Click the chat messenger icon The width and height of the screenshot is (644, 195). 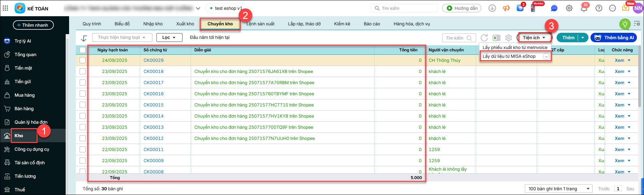pos(554,8)
